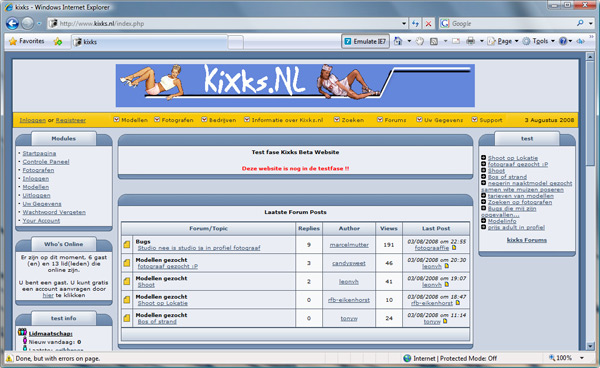Open Favorites star button

(x=27, y=41)
